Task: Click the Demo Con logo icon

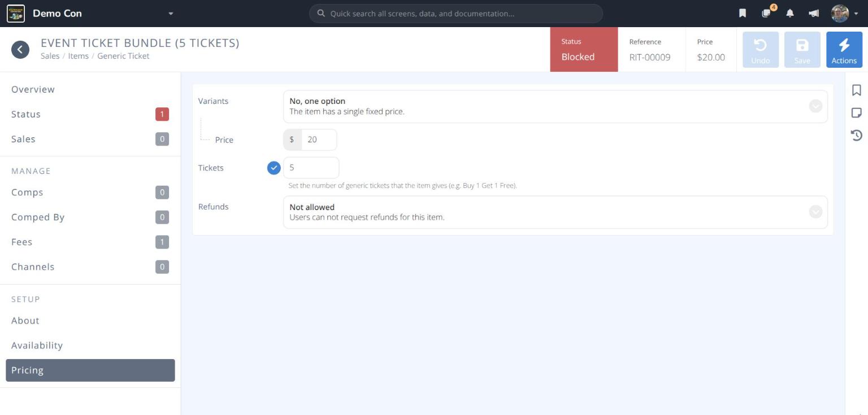Action: coord(16,13)
